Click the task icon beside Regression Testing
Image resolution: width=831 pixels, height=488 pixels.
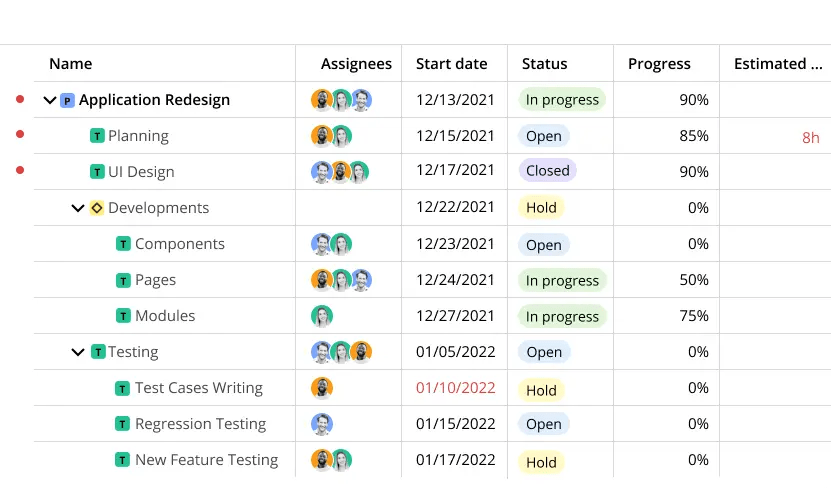(123, 424)
